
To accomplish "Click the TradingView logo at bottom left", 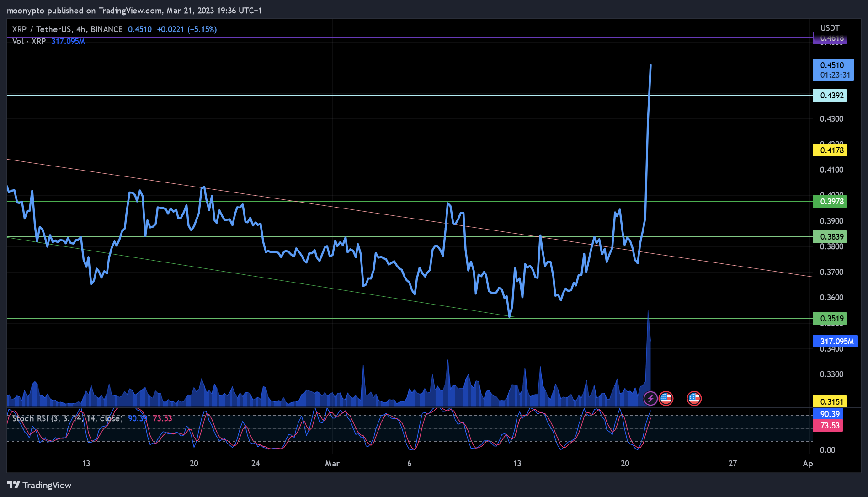I will [x=39, y=485].
